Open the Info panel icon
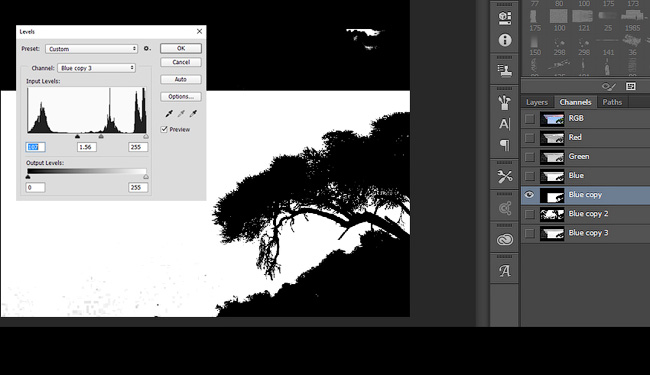The height and width of the screenshot is (375, 650). (504, 40)
